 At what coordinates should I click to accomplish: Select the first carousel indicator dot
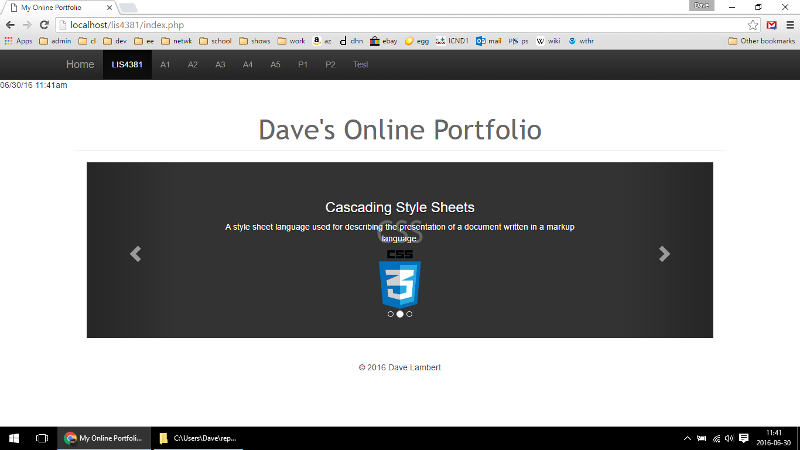pyautogui.click(x=390, y=314)
